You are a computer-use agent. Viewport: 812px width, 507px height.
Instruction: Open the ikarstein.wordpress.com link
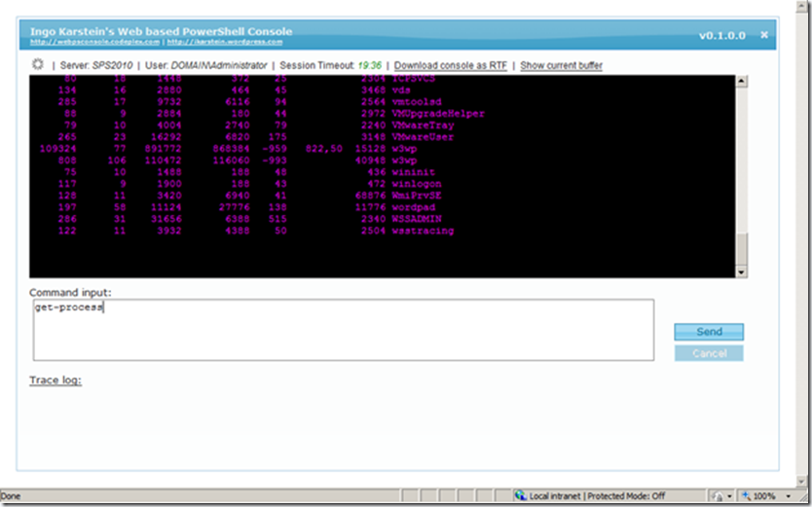tap(225, 42)
